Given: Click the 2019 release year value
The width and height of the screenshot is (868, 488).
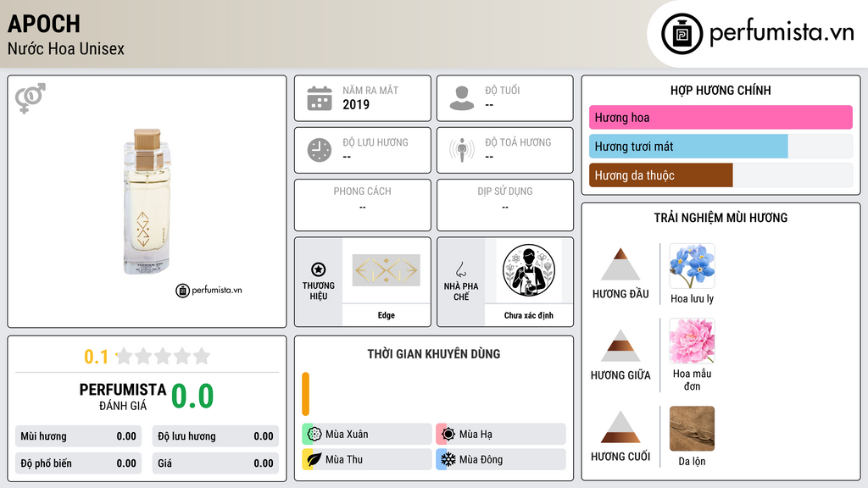Looking at the screenshot, I should (356, 104).
